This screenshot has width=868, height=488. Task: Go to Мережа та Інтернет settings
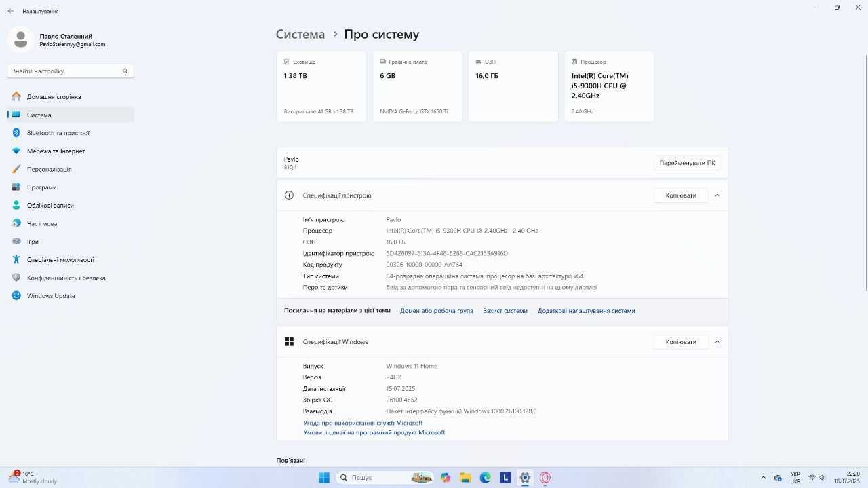tap(71, 151)
